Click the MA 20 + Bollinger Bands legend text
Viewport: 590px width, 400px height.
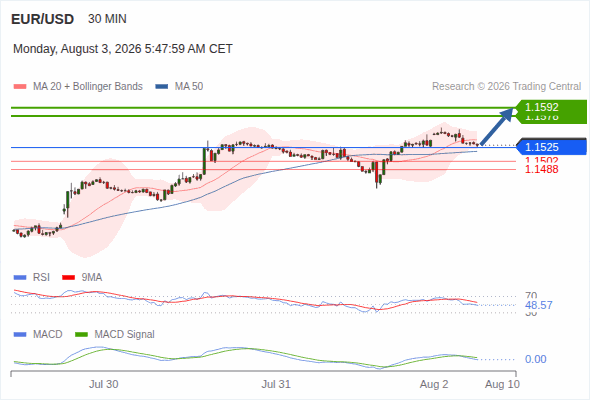pos(88,87)
